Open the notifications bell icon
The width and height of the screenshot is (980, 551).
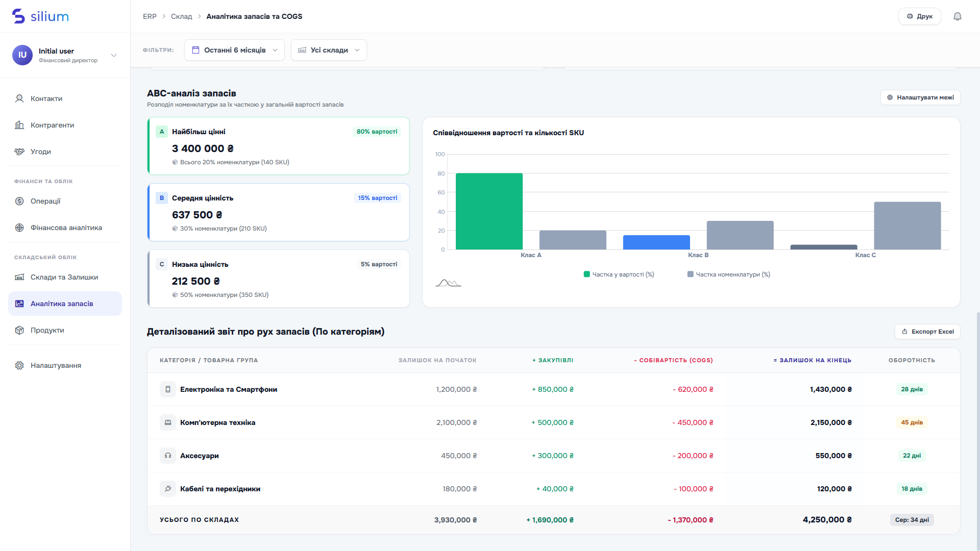pyautogui.click(x=958, y=16)
